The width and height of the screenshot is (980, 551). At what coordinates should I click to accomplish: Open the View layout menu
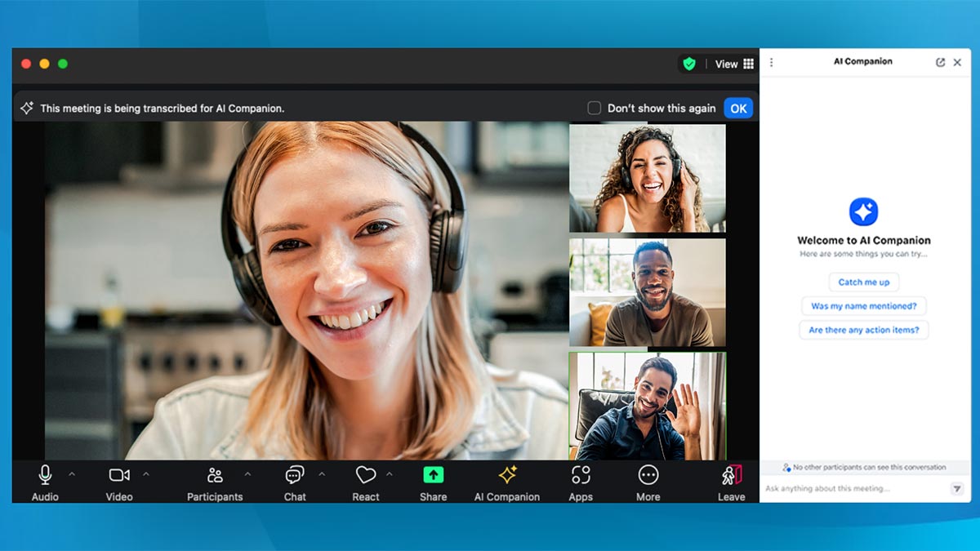734,64
